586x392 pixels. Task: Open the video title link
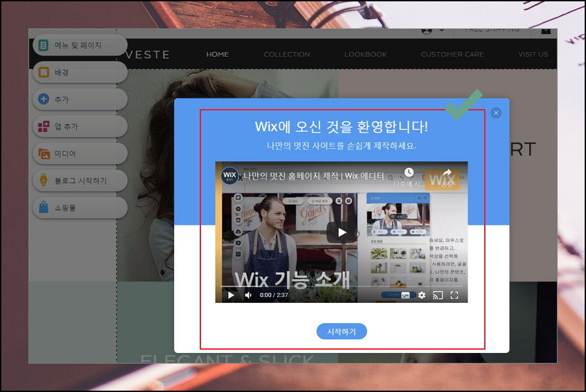coord(314,176)
